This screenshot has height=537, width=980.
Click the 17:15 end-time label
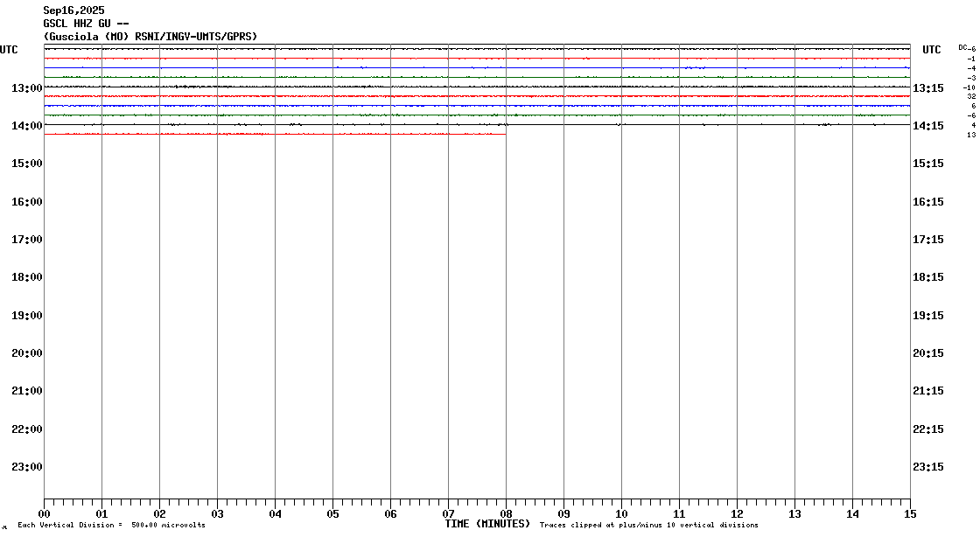928,239
